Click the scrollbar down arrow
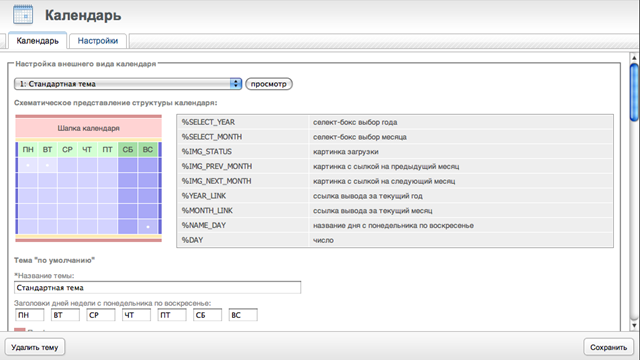Image resolution: width=640 pixels, height=360 pixels. click(634, 325)
